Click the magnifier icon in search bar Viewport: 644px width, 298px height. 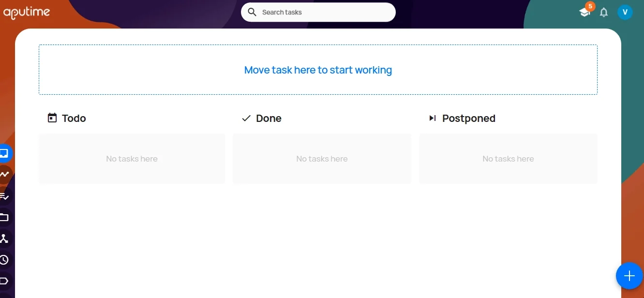coord(252,12)
